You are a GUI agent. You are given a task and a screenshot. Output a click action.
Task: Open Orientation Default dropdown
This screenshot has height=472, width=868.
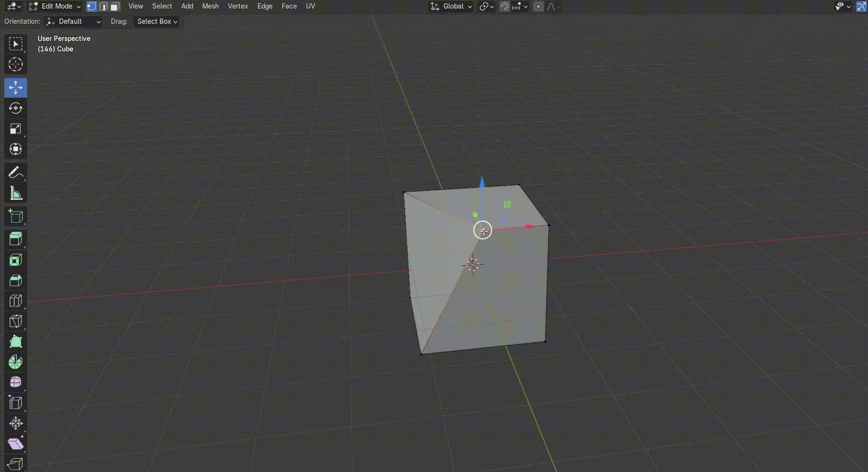[74, 21]
